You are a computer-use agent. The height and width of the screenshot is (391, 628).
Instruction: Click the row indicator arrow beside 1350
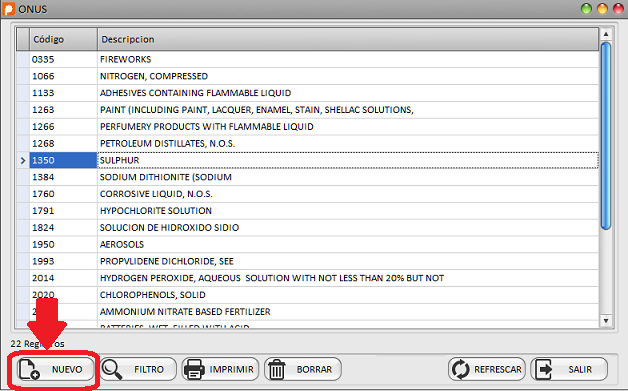23,160
